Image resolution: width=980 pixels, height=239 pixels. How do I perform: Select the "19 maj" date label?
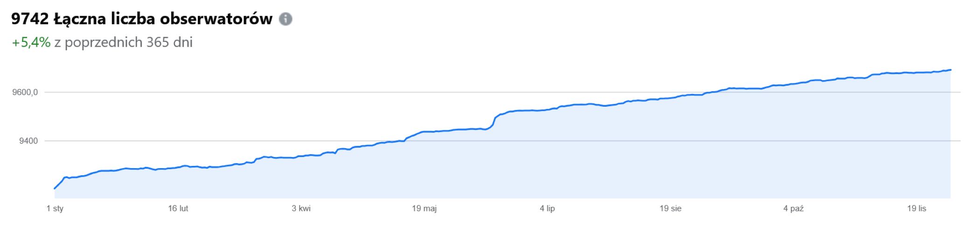(424, 208)
